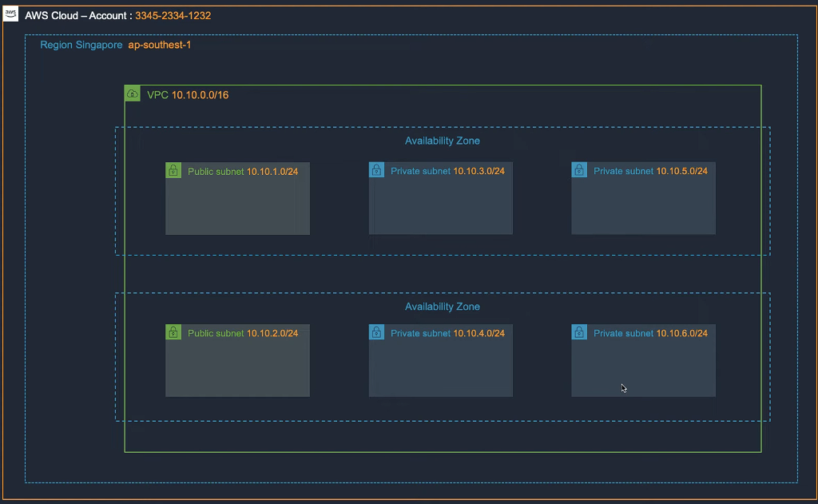Select the lock icon for public subnet 10.10.1.0/24
Viewport: 818px width, 504px height.
point(173,171)
